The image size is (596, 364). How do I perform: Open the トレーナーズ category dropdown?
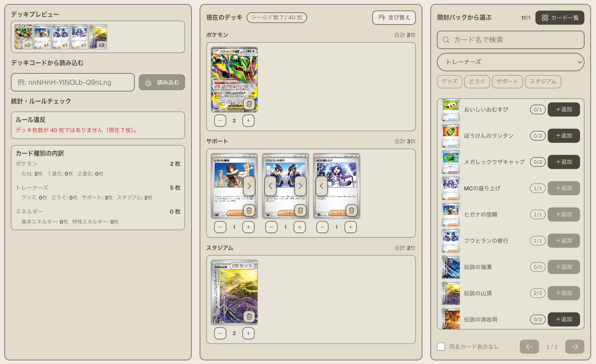click(511, 62)
